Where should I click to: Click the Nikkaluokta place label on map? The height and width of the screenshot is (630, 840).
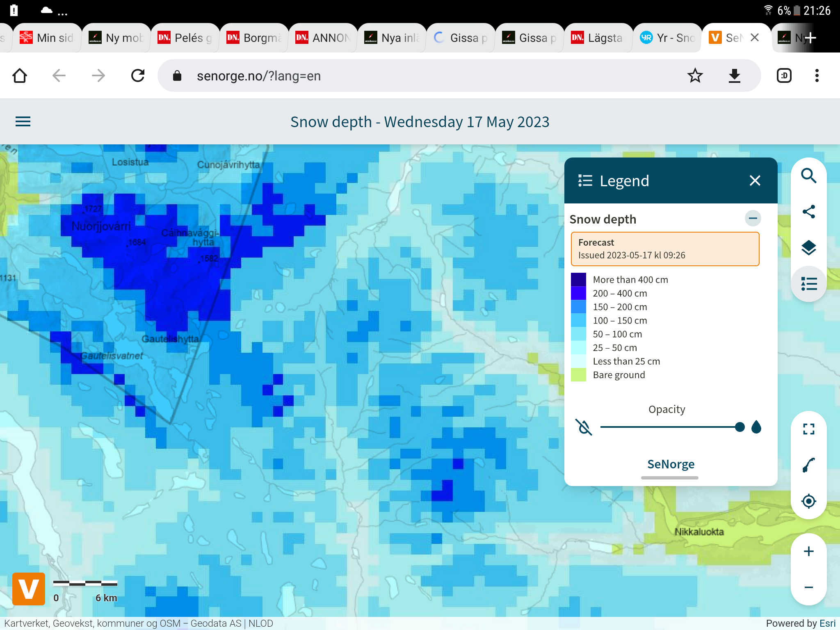[699, 532]
